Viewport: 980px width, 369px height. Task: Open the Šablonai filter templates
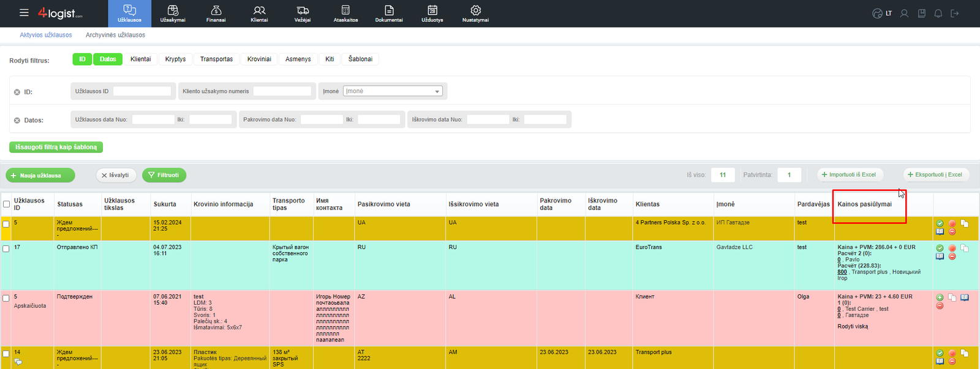click(x=360, y=59)
